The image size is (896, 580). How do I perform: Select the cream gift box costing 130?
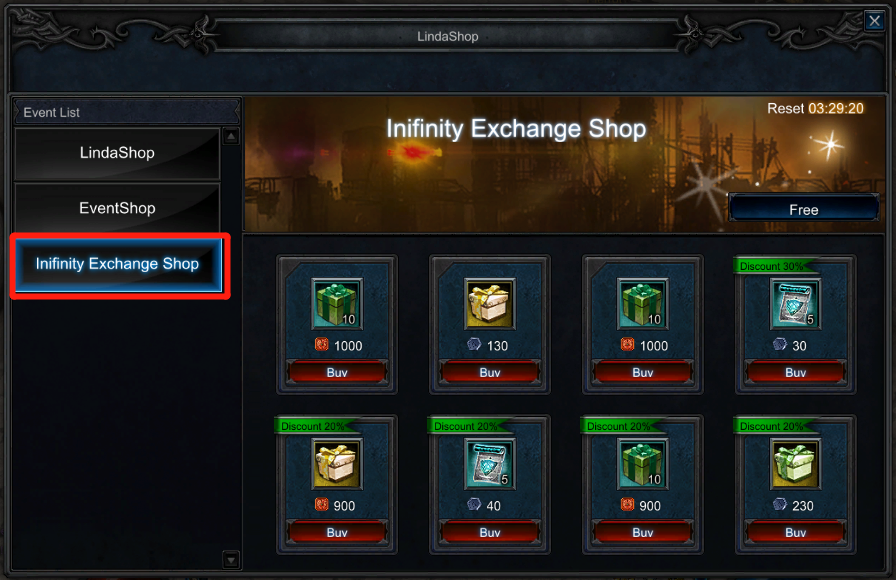(490, 303)
